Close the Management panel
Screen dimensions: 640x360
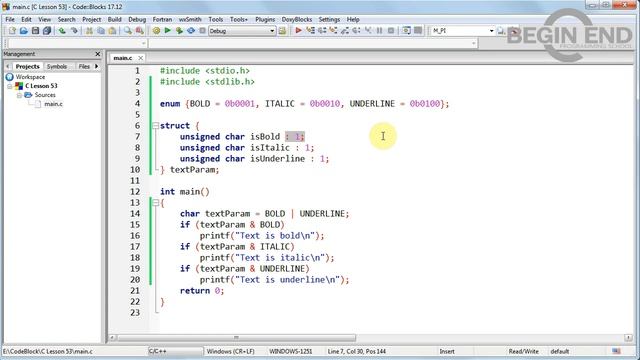point(98,54)
